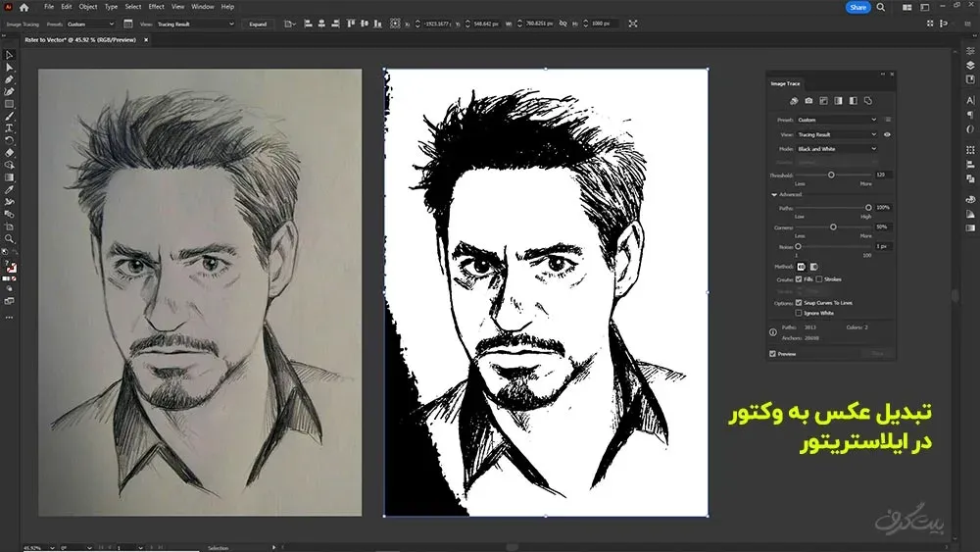Click the Threshold slider handle
980x552 pixels.
(x=831, y=176)
